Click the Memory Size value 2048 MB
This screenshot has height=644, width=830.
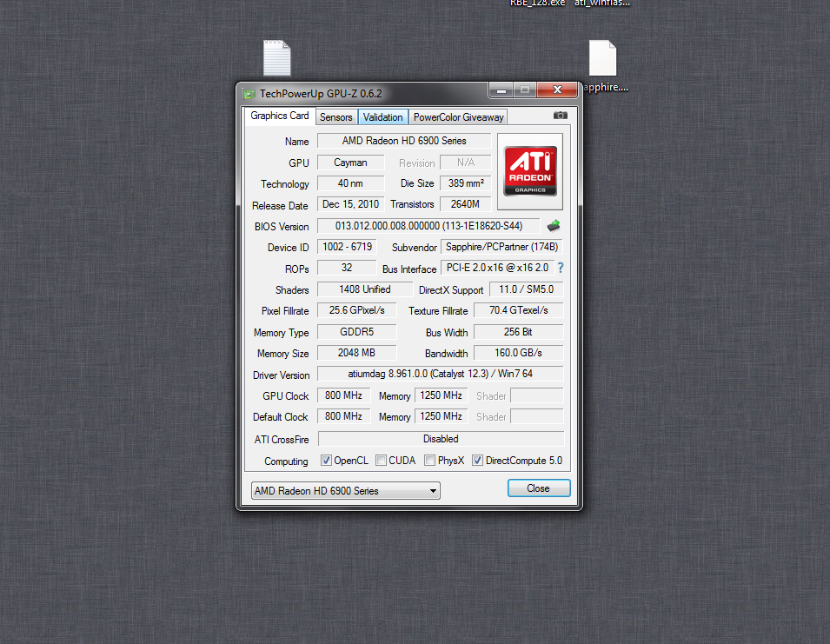tap(357, 353)
